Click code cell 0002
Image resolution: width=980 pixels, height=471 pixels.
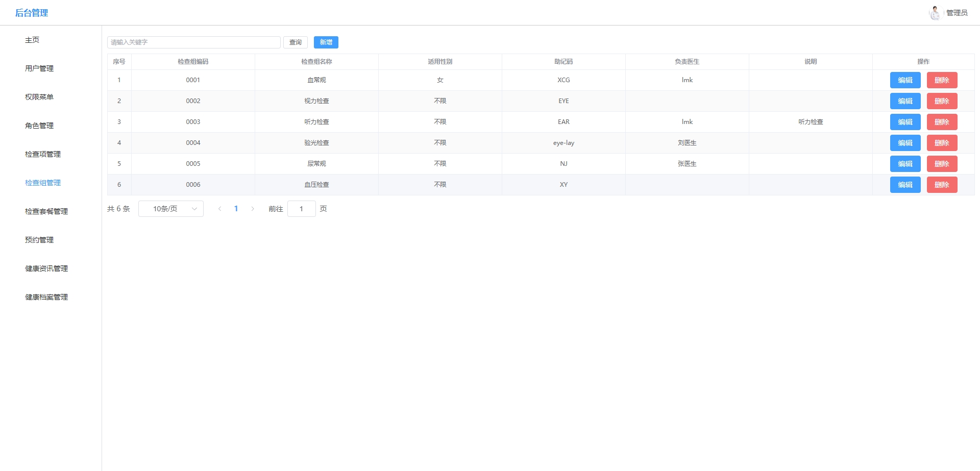(x=193, y=101)
